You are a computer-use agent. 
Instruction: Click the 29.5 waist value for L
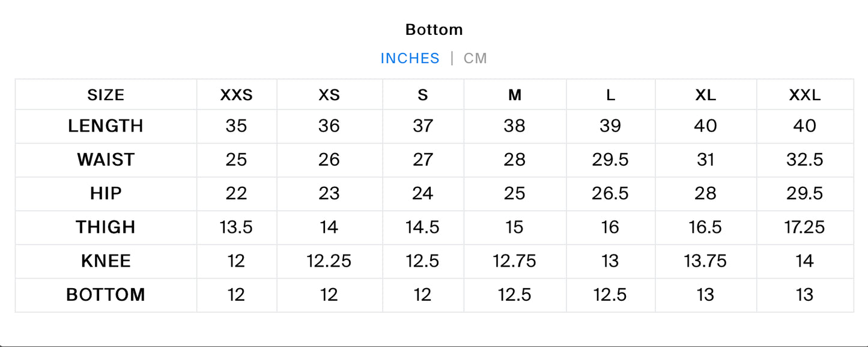(610, 160)
